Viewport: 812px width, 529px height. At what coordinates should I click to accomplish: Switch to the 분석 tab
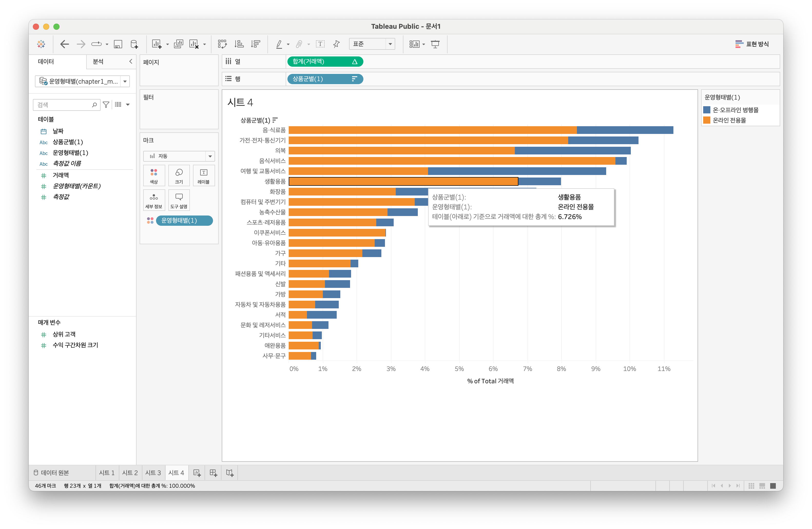pos(98,62)
